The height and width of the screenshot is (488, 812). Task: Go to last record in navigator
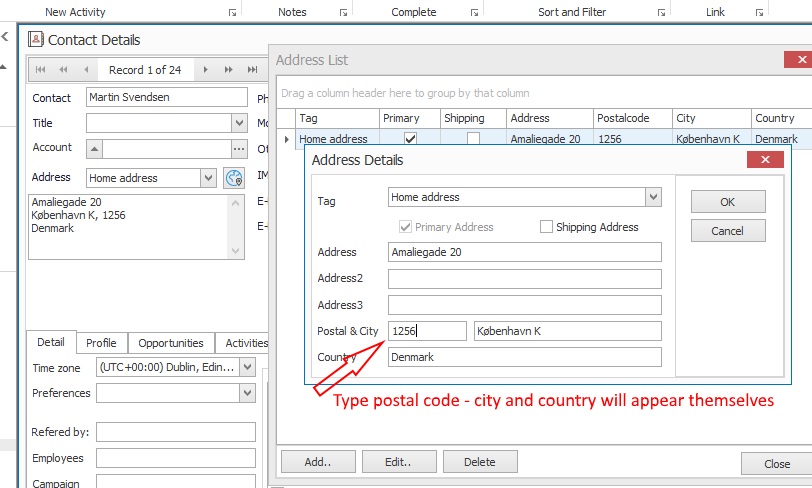click(252, 70)
